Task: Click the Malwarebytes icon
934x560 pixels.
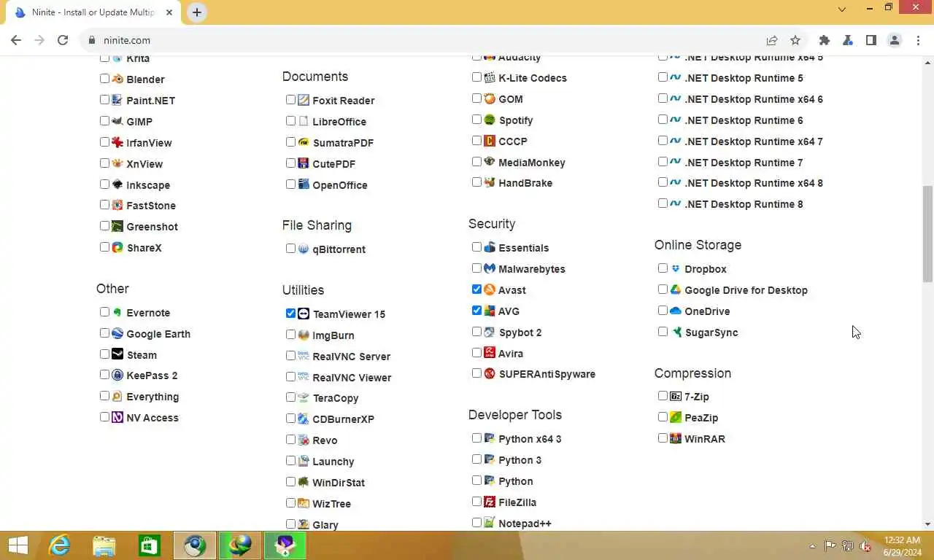Action: 490,268
